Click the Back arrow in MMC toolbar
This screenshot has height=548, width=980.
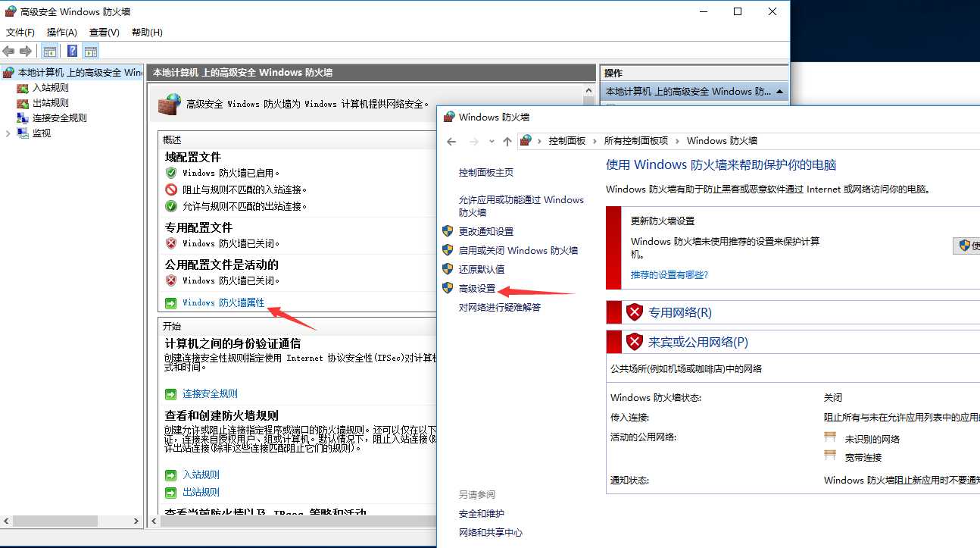point(9,51)
